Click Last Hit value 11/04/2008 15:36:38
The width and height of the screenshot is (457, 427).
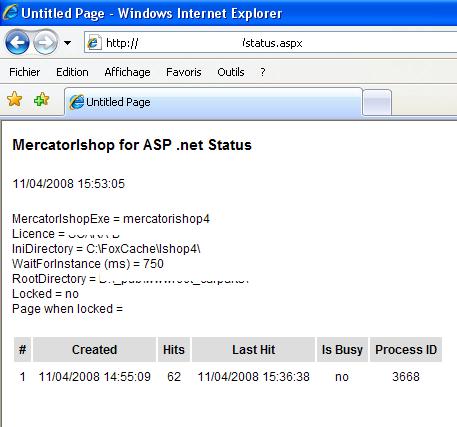click(x=254, y=377)
